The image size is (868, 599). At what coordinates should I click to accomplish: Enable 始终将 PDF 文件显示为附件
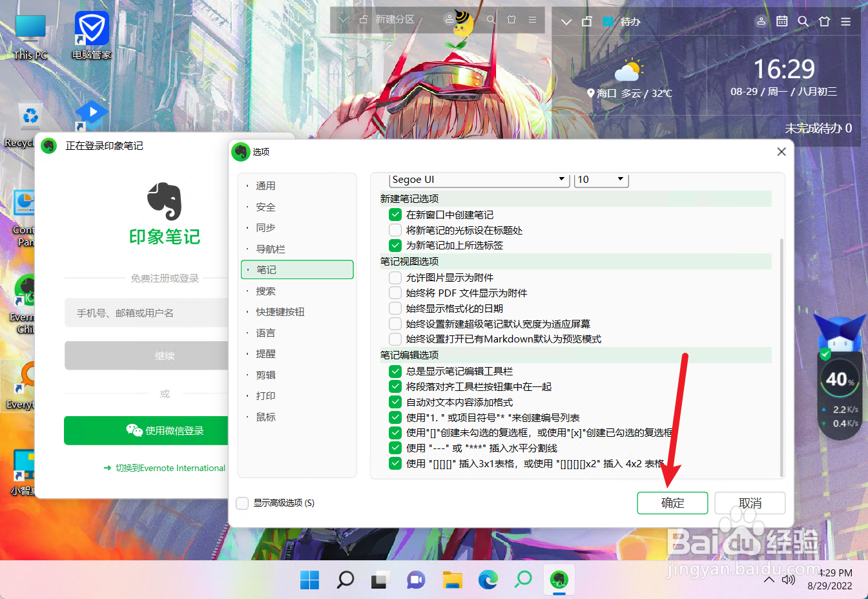(x=395, y=293)
